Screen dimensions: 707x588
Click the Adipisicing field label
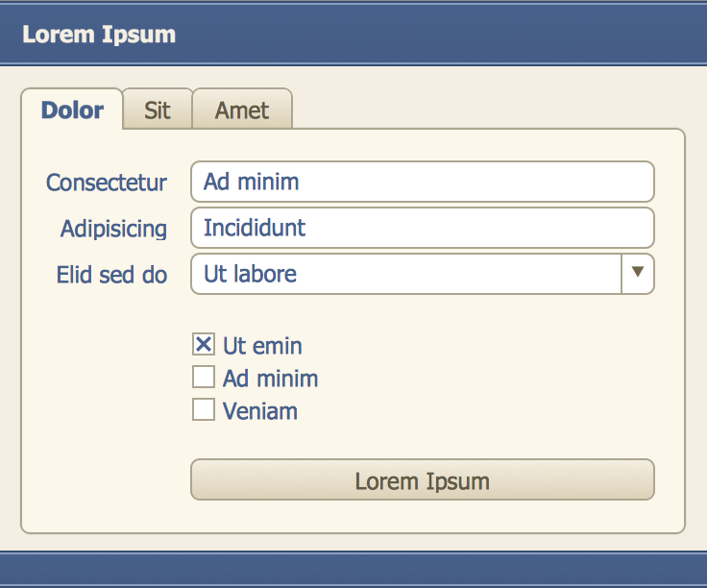113,229
